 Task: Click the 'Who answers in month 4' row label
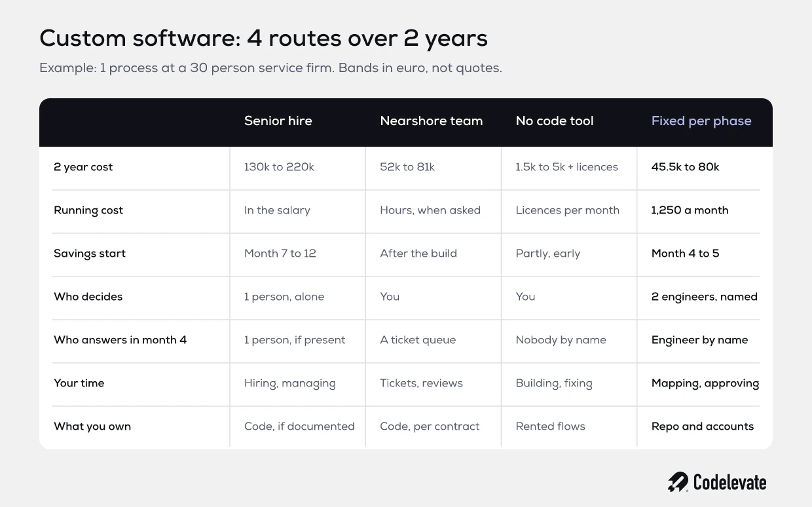tap(120, 340)
